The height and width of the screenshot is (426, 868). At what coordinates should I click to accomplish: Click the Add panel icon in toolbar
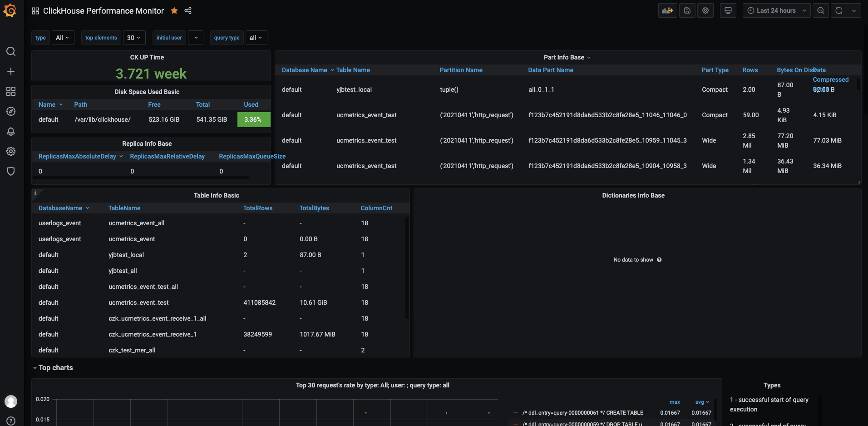pos(667,10)
